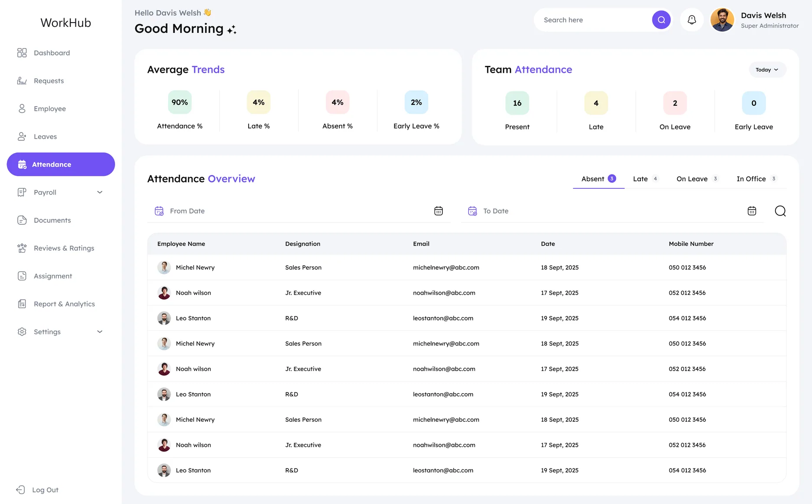Click Davis Welsh profile avatar
812x504 pixels.
(722, 20)
